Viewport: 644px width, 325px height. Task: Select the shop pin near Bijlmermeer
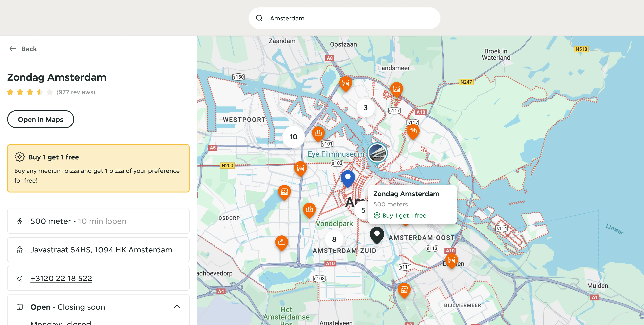click(x=404, y=291)
